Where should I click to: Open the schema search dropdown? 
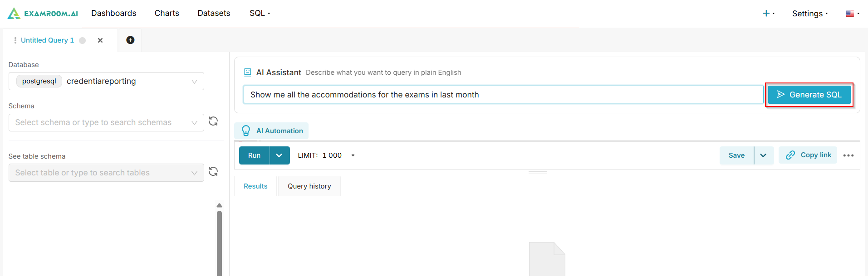(x=106, y=122)
